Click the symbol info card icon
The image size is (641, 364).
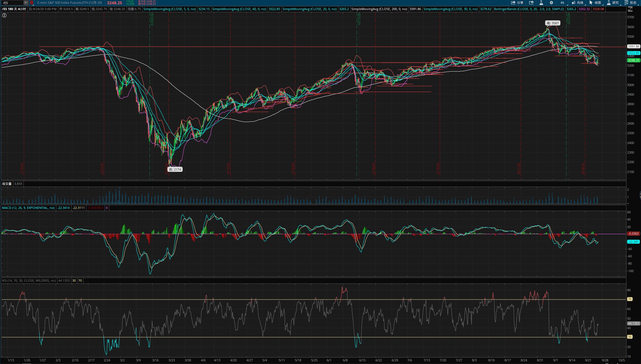click(x=531, y=3)
